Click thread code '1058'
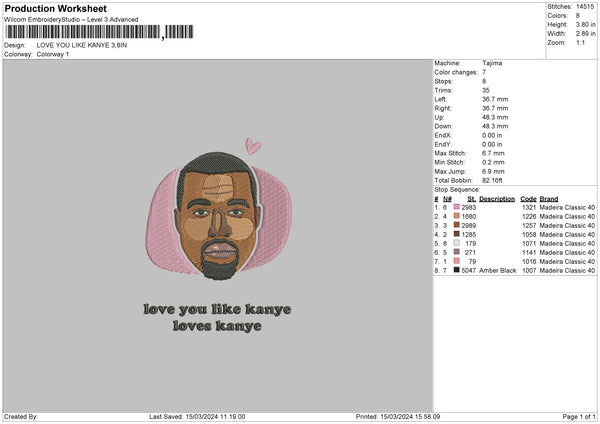600x424 pixels. coord(529,234)
